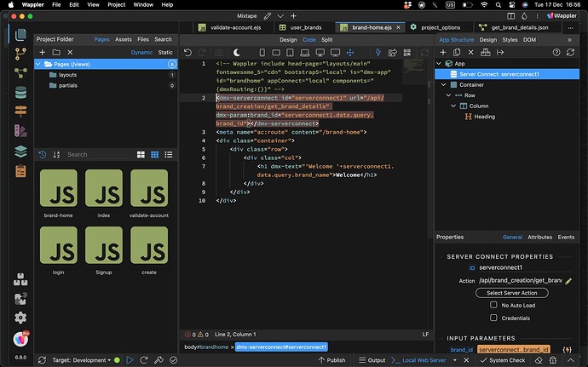
Task: Collapse the App node in App Structure
Action: click(438, 63)
